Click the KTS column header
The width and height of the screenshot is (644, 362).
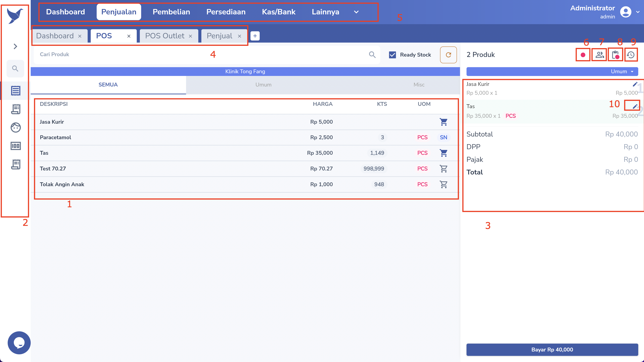point(382,104)
